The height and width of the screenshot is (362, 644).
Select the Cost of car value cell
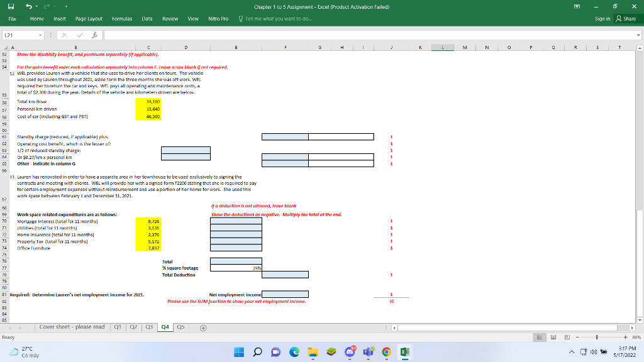[148, 116]
